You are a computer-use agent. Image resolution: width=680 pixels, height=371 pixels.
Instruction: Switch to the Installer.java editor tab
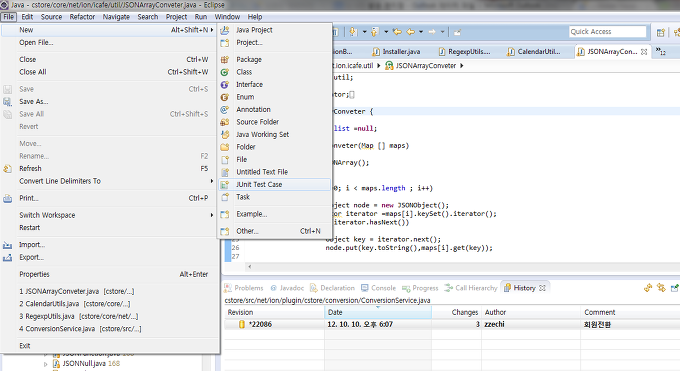(x=396, y=52)
